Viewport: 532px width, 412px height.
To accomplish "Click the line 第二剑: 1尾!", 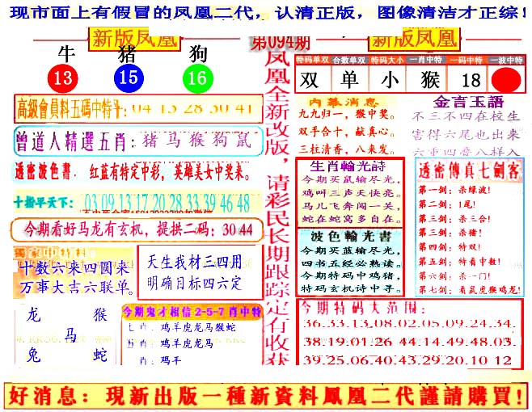I will (x=446, y=204).
